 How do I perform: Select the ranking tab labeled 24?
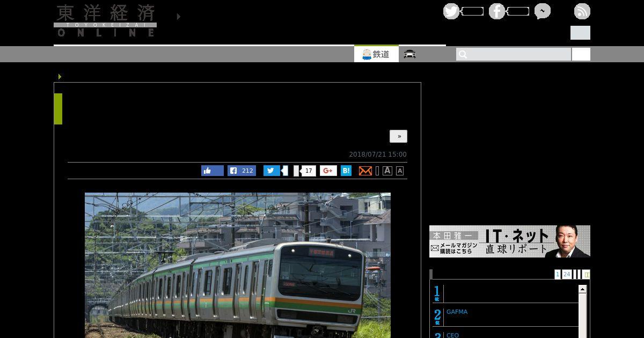[x=567, y=274]
